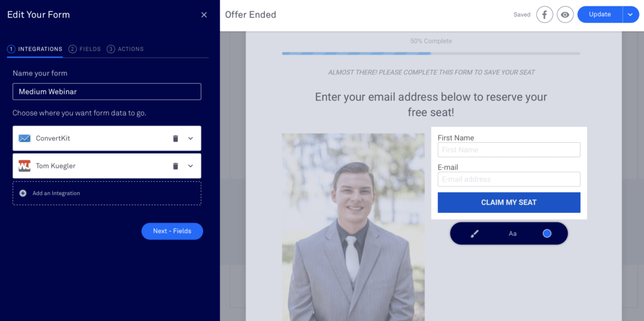Screen dimensions: 644x321
Task: Delete the ConvertKit integration with trash icon
Action: pyautogui.click(x=175, y=138)
